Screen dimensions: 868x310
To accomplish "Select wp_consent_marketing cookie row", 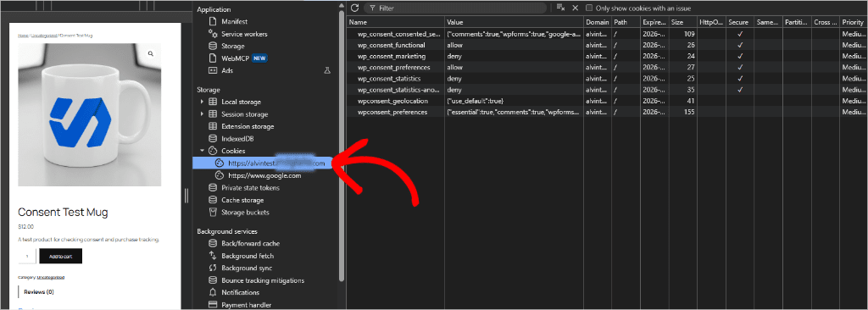I will pos(607,56).
